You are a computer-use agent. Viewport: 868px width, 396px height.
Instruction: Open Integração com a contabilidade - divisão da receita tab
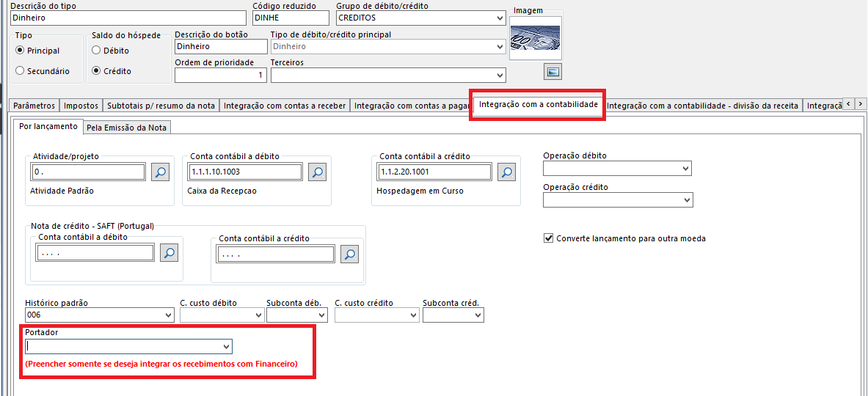click(x=702, y=105)
